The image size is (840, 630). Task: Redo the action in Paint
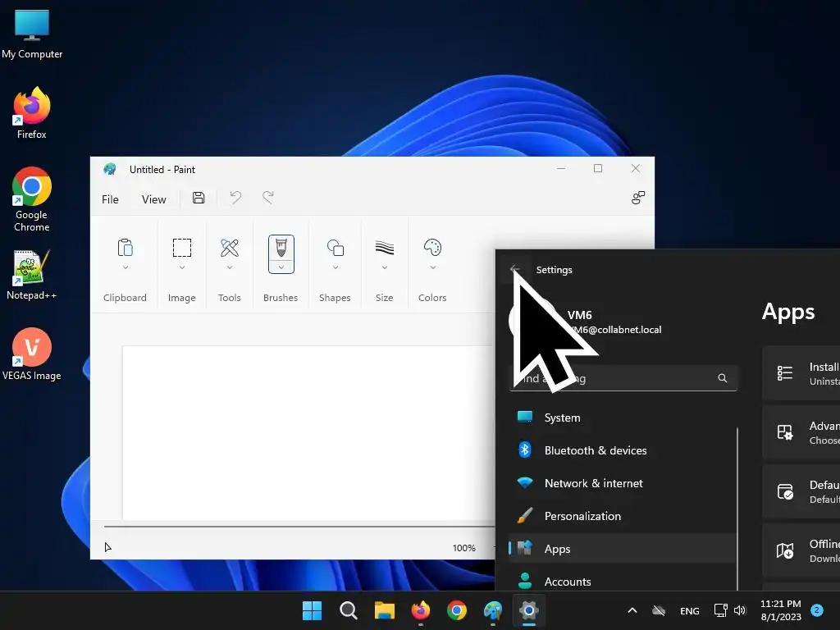[x=268, y=199]
